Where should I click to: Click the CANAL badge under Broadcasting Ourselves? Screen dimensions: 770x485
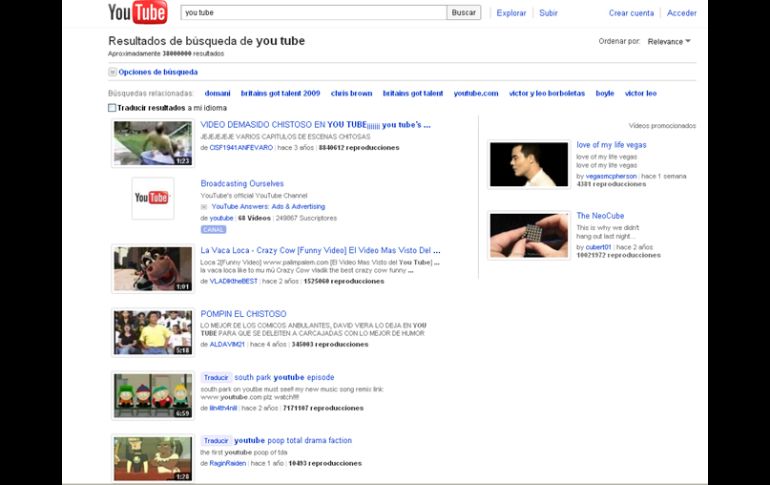[213, 229]
